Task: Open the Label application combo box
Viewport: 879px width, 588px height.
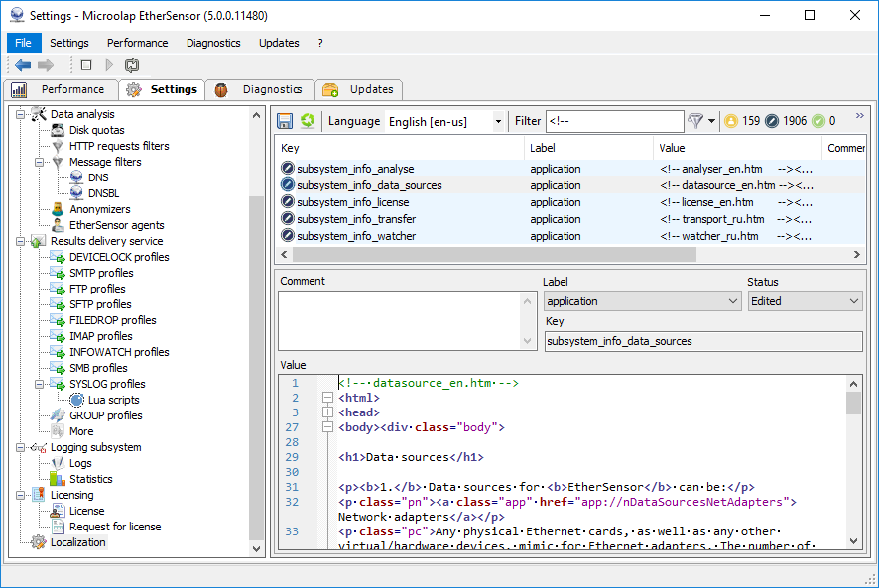Action: (643, 301)
